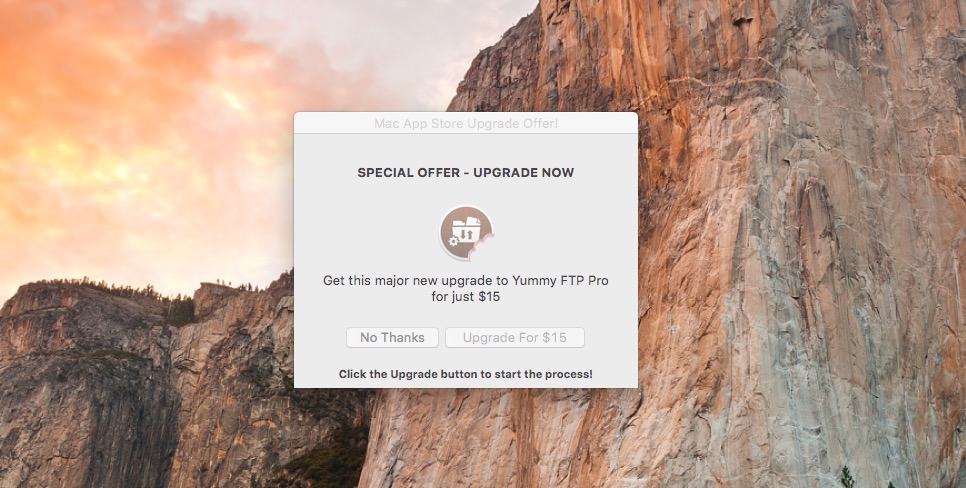966x488 pixels.
Task: Start the upgrade with Upgrade For $15
Action: pyautogui.click(x=514, y=338)
